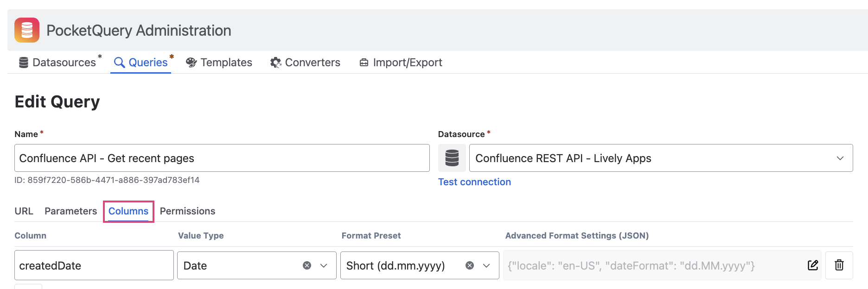
Task: Open the Datasource dropdown
Action: coord(661,158)
